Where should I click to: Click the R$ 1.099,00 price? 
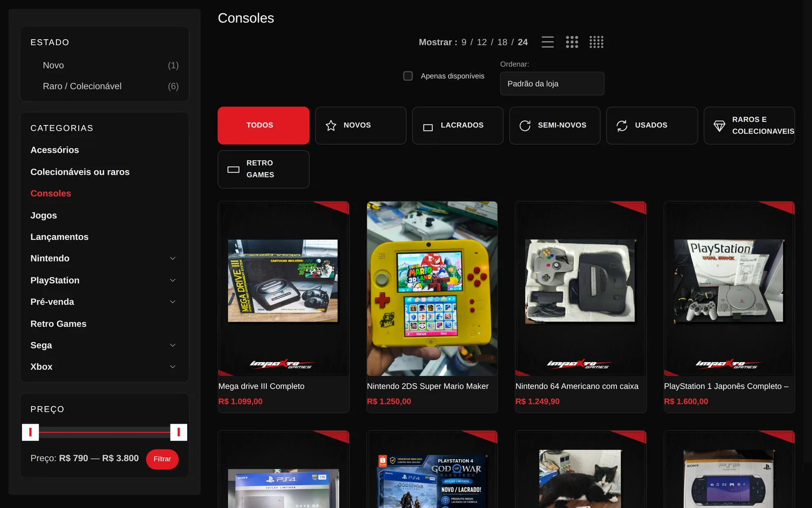[241, 401]
